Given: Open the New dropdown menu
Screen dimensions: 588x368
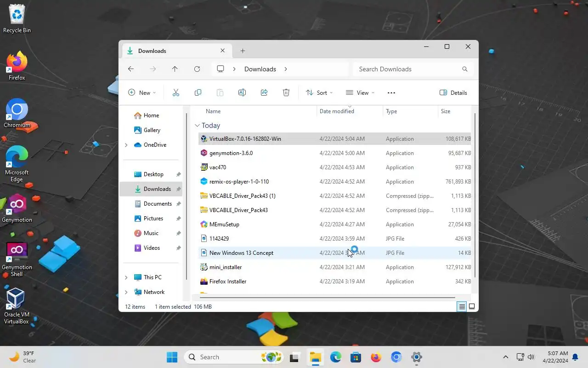Looking at the screenshot, I should tap(141, 92).
